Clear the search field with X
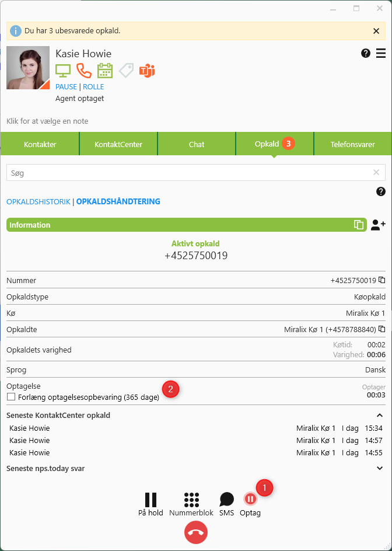The height and width of the screenshot is (551, 392). (376, 172)
